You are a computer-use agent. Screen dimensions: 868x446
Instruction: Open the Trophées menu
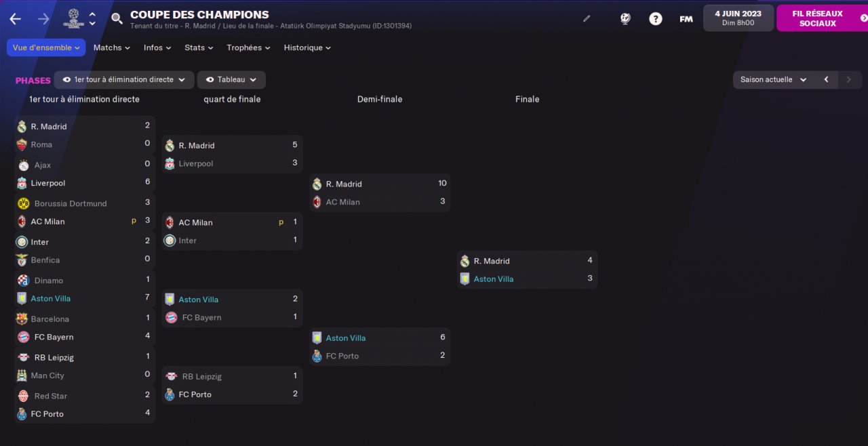tap(248, 48)
